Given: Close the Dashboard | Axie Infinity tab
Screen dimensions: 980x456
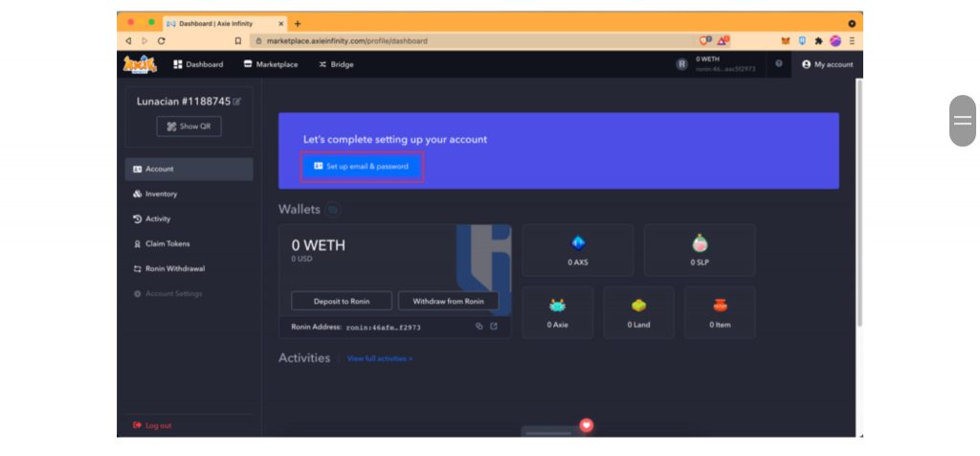Looking at the screenshot, I should (281, 24).
